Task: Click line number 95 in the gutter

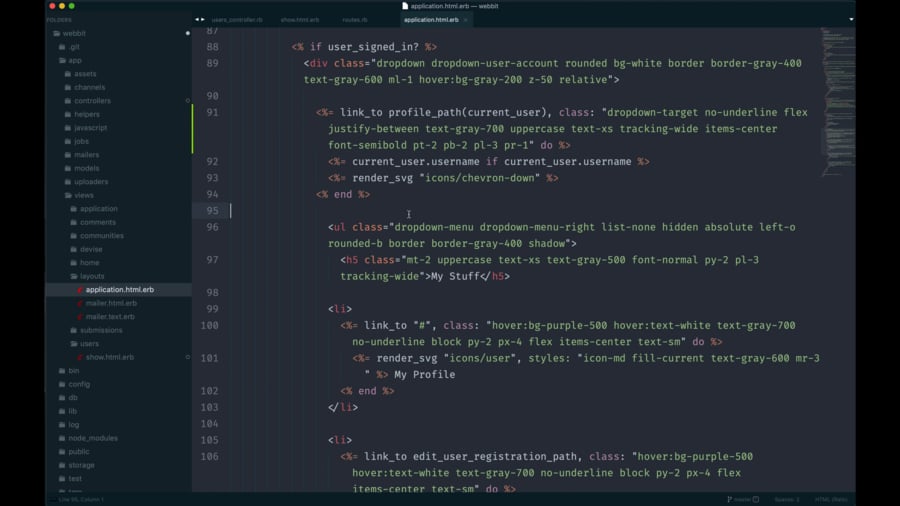Action: click(212, 211)
